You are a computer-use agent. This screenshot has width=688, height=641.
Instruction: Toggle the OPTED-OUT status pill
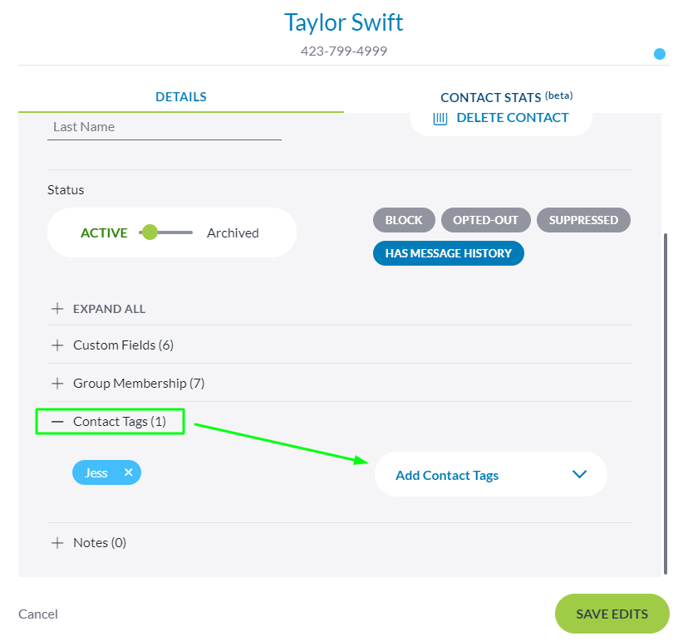(x=485, y=220)
